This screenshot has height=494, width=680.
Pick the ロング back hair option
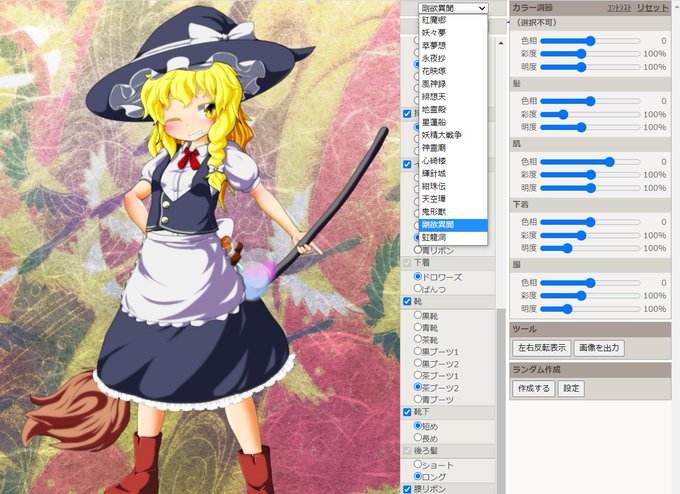pyautogui.click(x=418, y=476)
